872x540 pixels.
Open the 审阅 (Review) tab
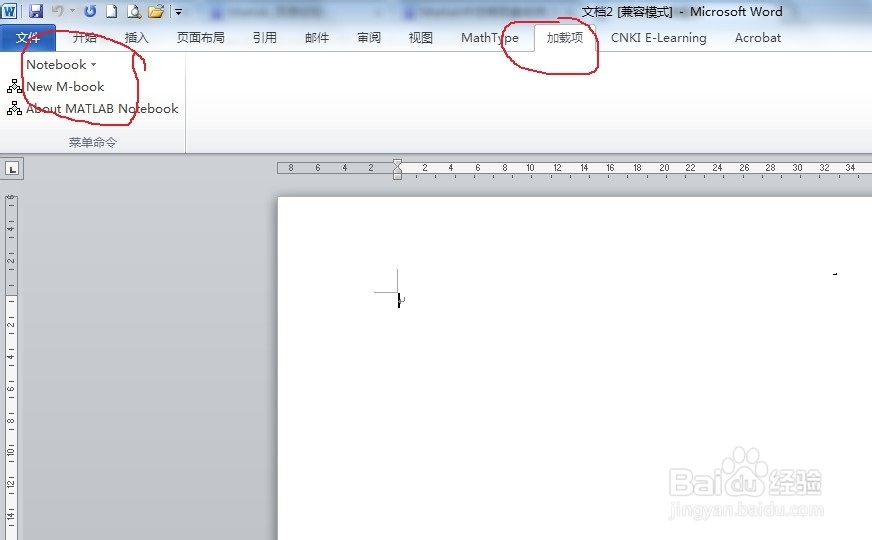point(369,38)
